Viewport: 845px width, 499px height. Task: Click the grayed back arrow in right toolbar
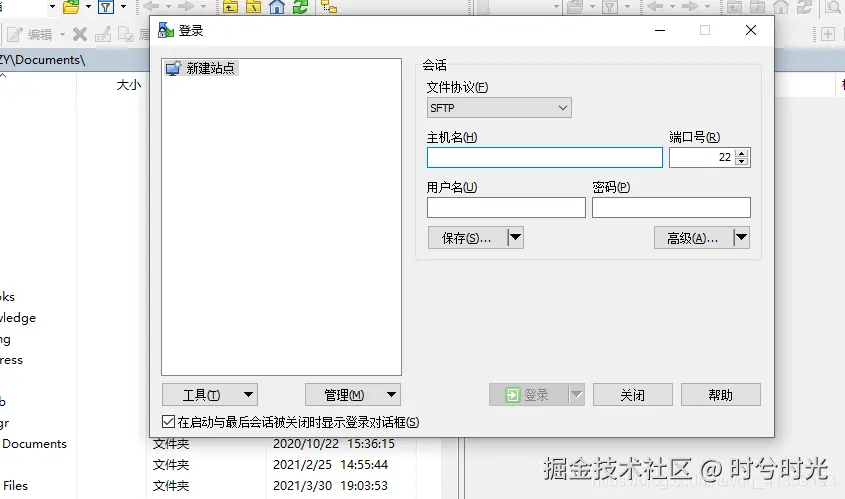tap(655, 6)
